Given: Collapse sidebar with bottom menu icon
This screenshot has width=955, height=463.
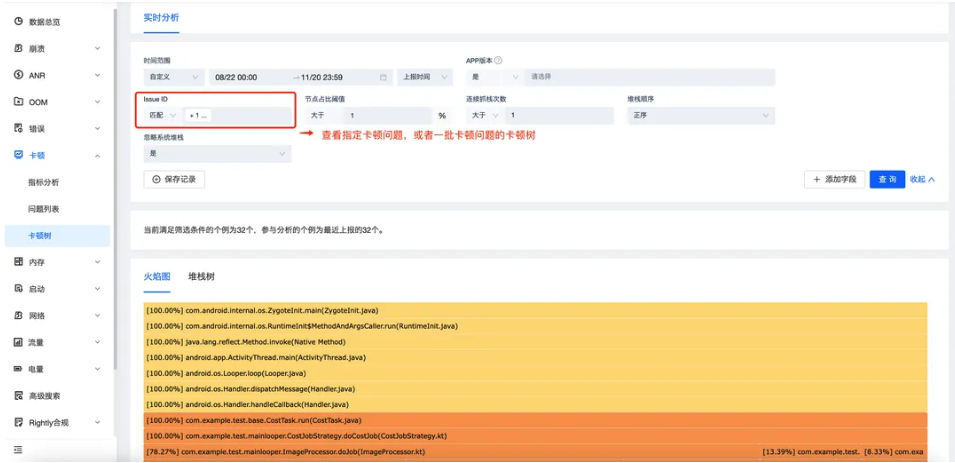Looking at the screenshot, I should pyautogui.click(x=18, y=450).
